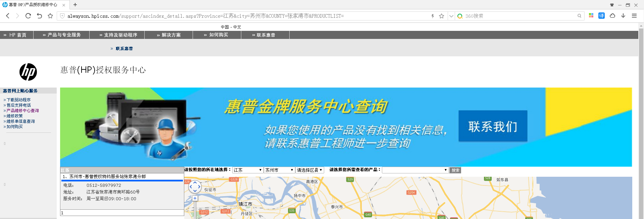Open the 如何购买 menu in navigation bar
Viewport: 644px width, 219px height.
coord(216,35)
